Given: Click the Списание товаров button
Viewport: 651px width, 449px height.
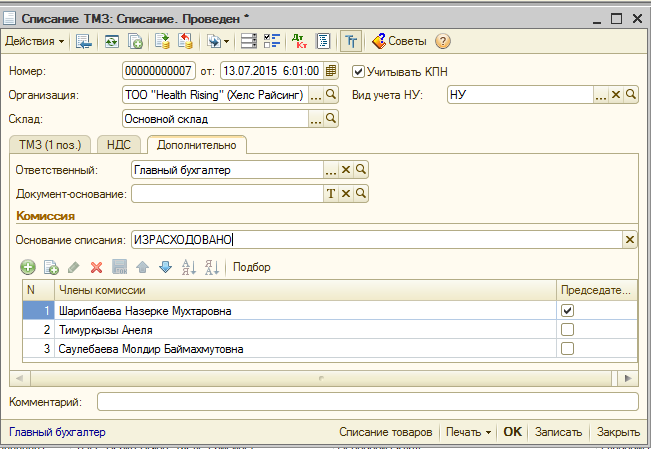Looking at the screenshot, I should [386, 432].
